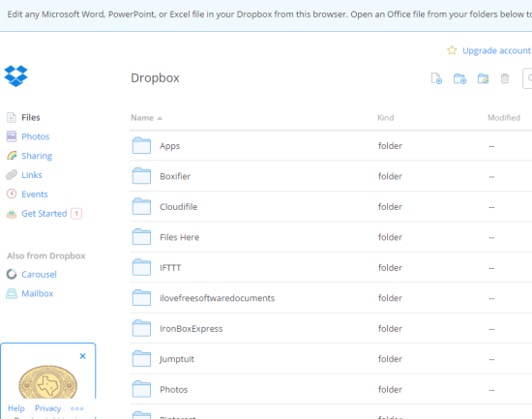This screenshot has width=532, height=419.
Task: Show deleted files trash icon
Action: click(x=505, y=78)
